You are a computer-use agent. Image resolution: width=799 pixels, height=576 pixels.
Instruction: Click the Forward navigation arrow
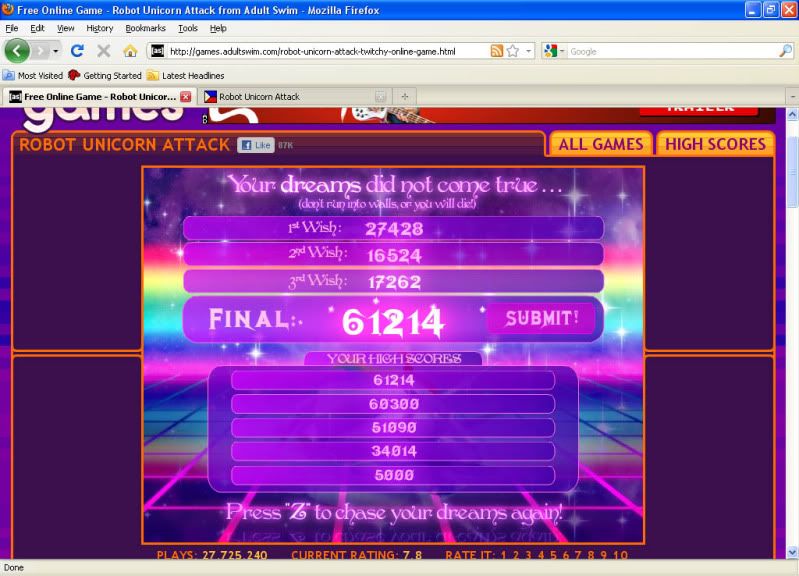pos(40,51)
